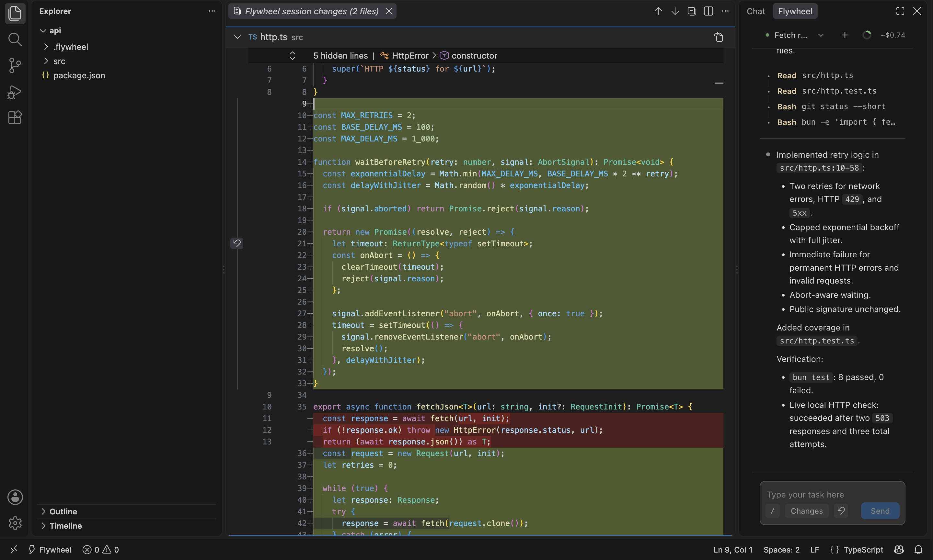The image size is (933, 560).
Task: Click the constructor breadcrumb
Action: pyautogui.click(x=468, y=55)
